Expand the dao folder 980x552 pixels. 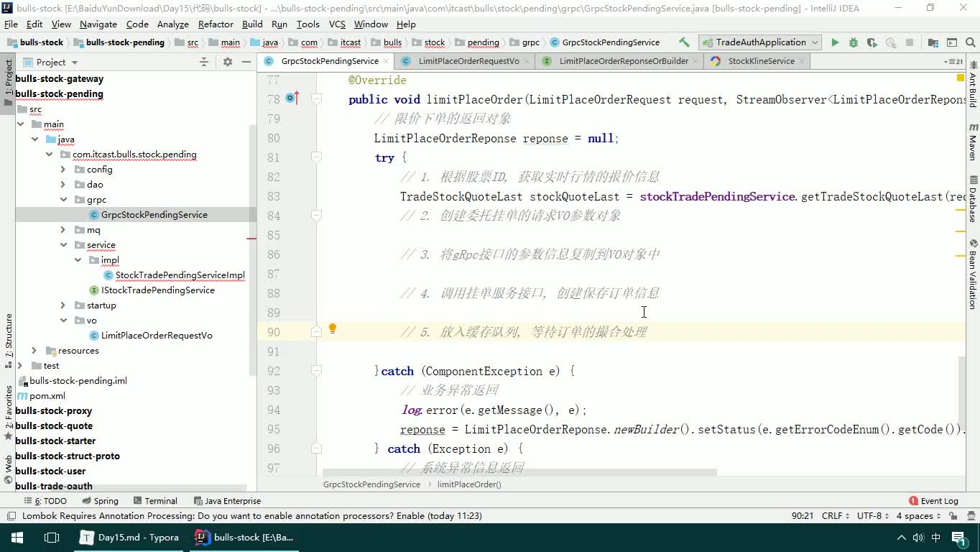[x=63, y=185]
